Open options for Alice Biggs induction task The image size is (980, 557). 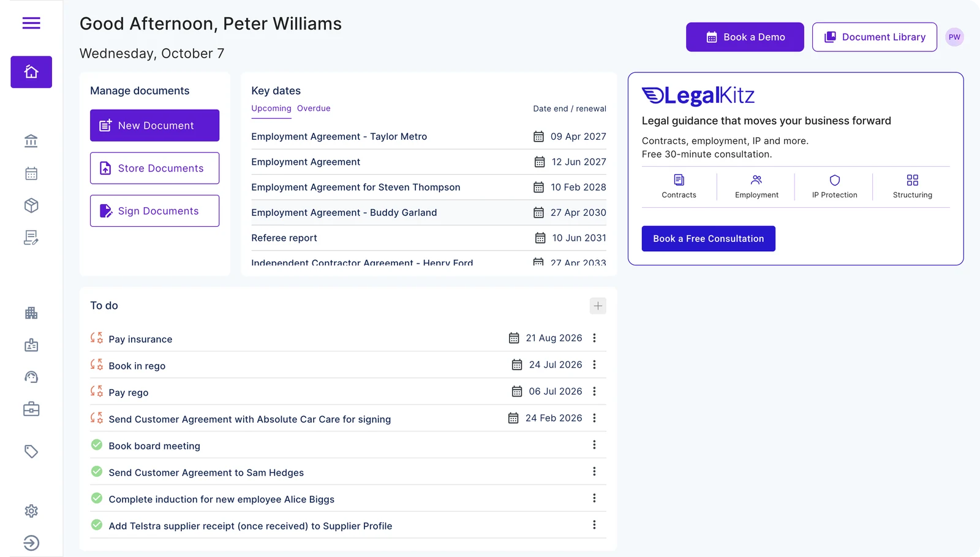coord(594,498)
